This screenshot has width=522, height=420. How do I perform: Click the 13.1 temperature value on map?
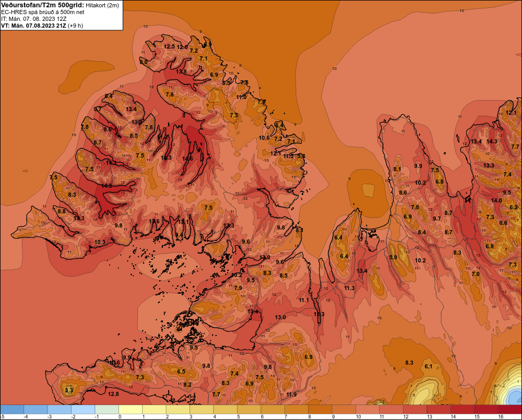(183, 222)
